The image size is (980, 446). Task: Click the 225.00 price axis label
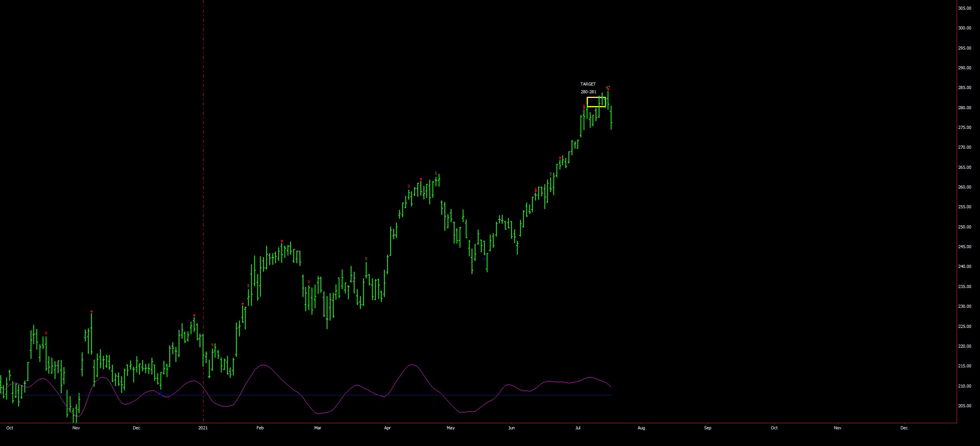(x=964, y=326)
